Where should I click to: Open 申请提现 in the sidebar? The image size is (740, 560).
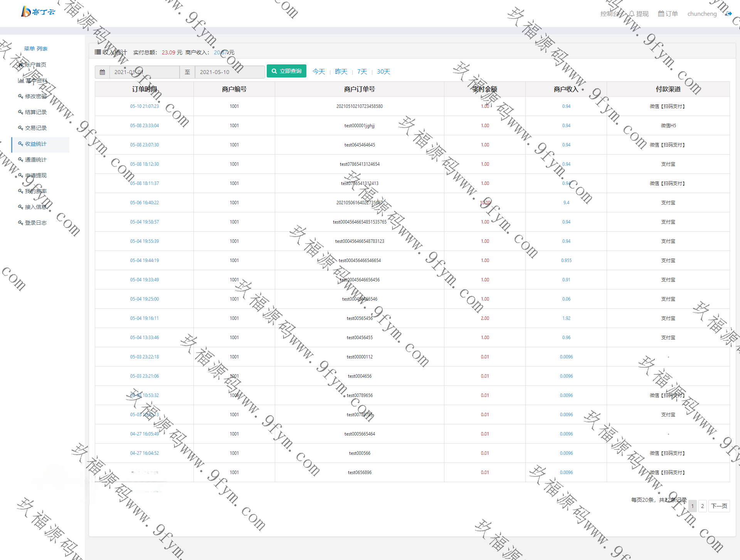(35, 175)
